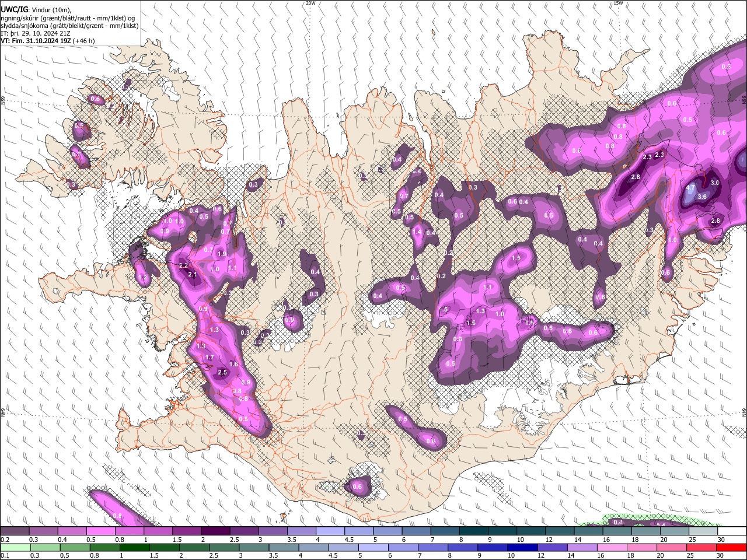747x560 pixels.
Task: Click the 25 label in the top legend row
Action: coord(693,539)
